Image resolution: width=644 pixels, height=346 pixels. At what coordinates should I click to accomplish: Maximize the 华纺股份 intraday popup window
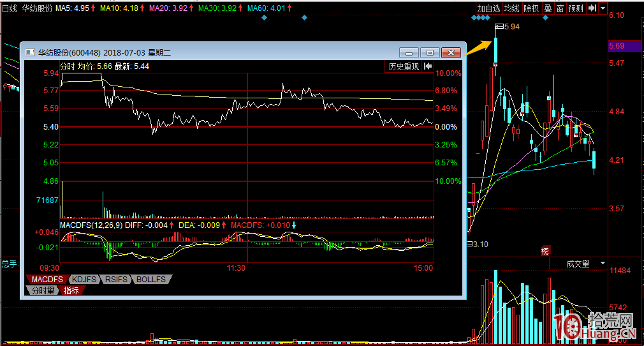point(430,52)
